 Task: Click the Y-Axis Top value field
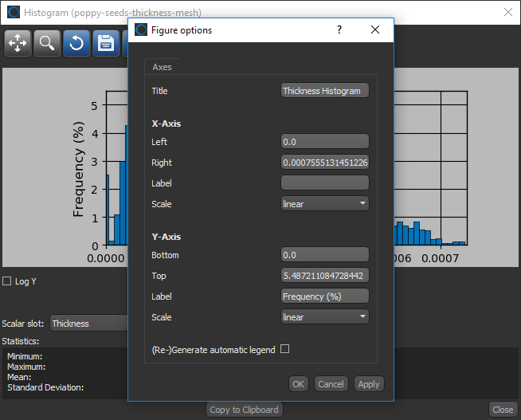point(325,276)
